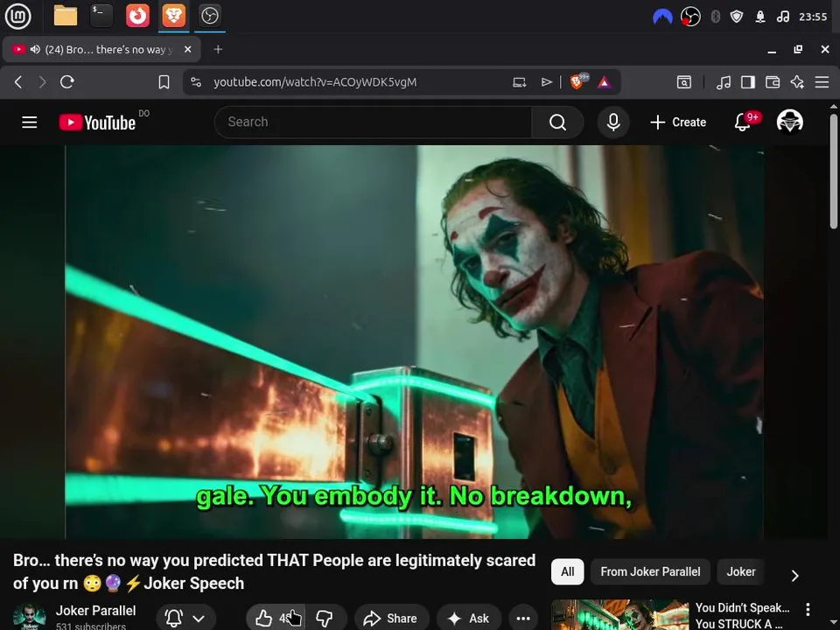
Task: Open the NordVPN tray icon
Action: pyautogui.click(x=662, y=17)
